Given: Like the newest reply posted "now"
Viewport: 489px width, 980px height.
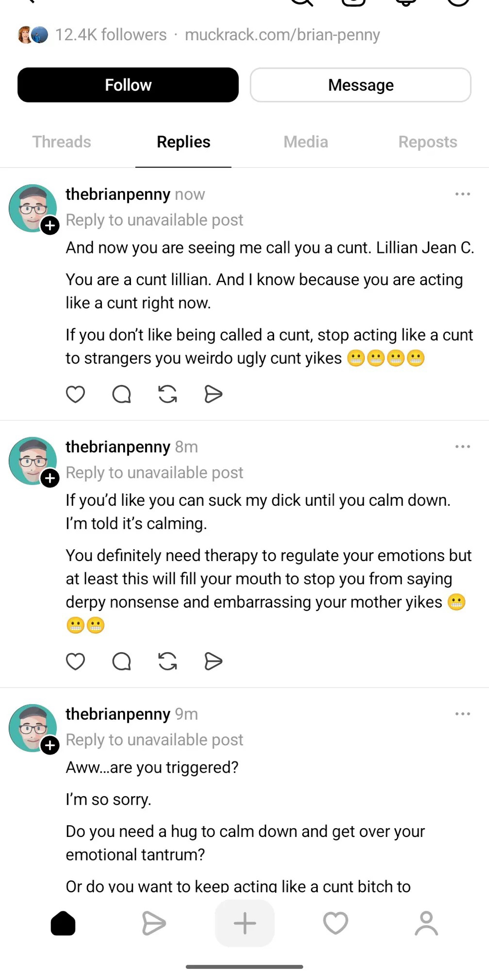Looking at the screenshot, I should coord(76,394).
